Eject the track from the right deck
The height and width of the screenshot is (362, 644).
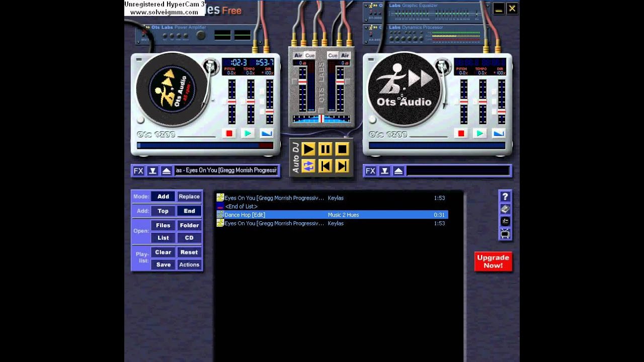[398, 171]
